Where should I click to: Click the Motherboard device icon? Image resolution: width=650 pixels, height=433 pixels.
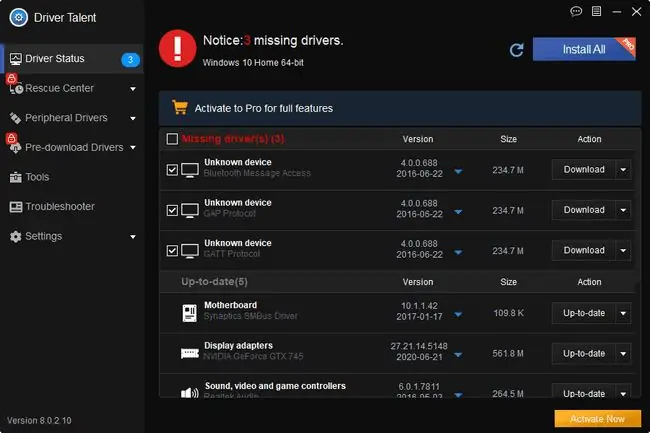pyautogui.click(x=189, y=313)
